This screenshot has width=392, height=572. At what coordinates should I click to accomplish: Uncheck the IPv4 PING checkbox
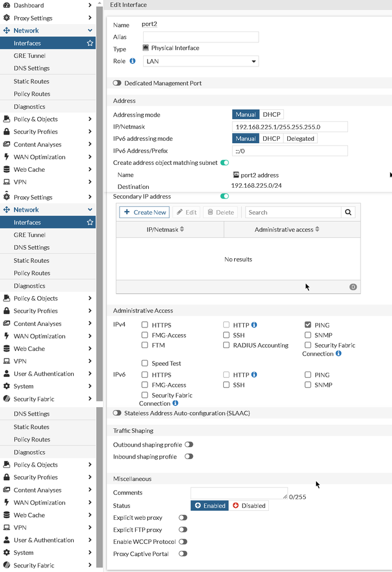(308, 325)
